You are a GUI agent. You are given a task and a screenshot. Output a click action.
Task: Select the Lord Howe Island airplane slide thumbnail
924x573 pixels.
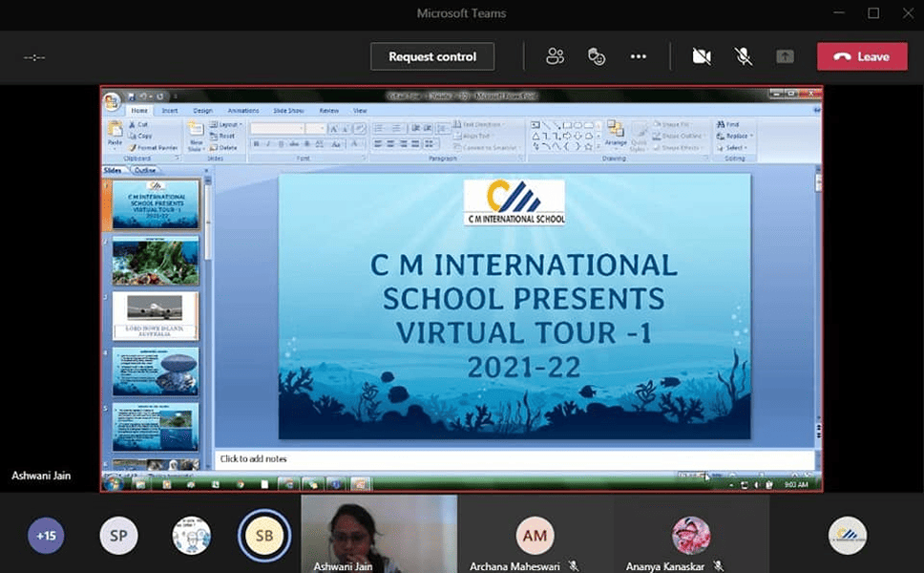click(x=155, y=316)
